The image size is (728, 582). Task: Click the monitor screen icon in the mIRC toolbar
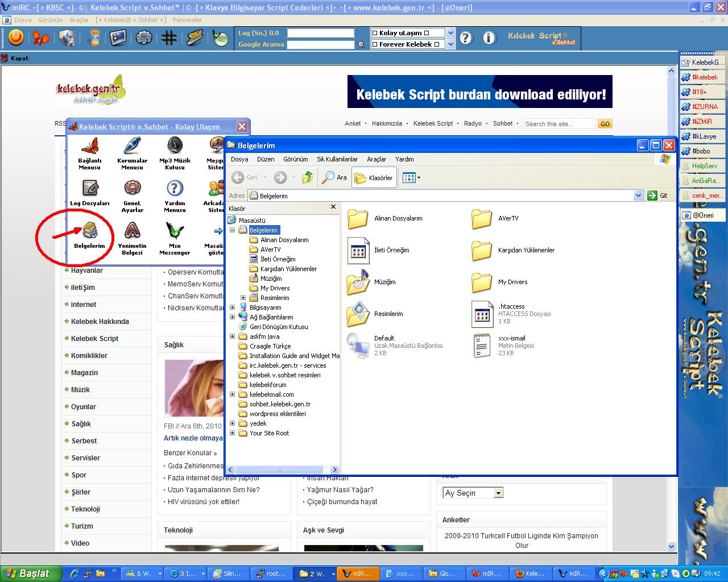[x=118, y=38]
